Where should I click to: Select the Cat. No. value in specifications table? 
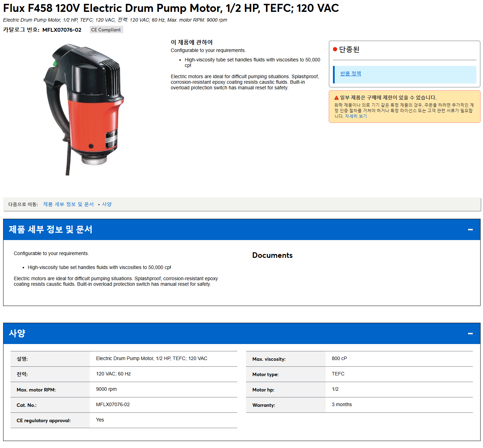(113, 405)
